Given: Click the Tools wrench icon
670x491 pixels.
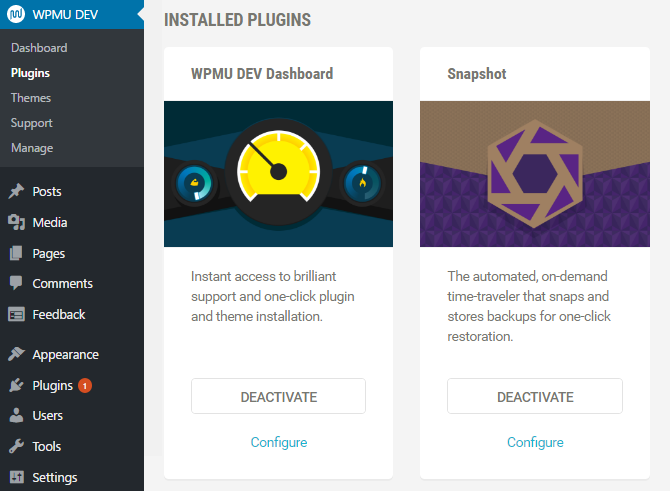Looking at the screenshot, I should 16,446.
